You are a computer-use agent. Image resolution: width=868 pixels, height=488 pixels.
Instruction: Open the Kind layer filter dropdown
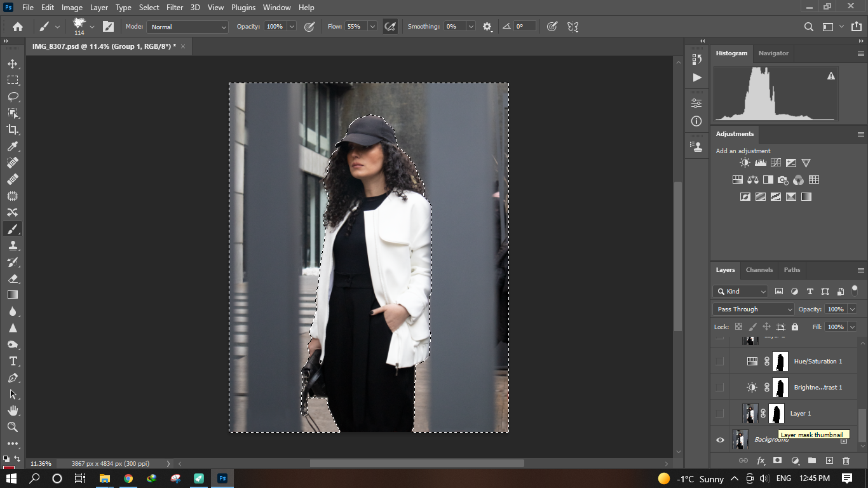pyautogui.click(x=740, y=292)
